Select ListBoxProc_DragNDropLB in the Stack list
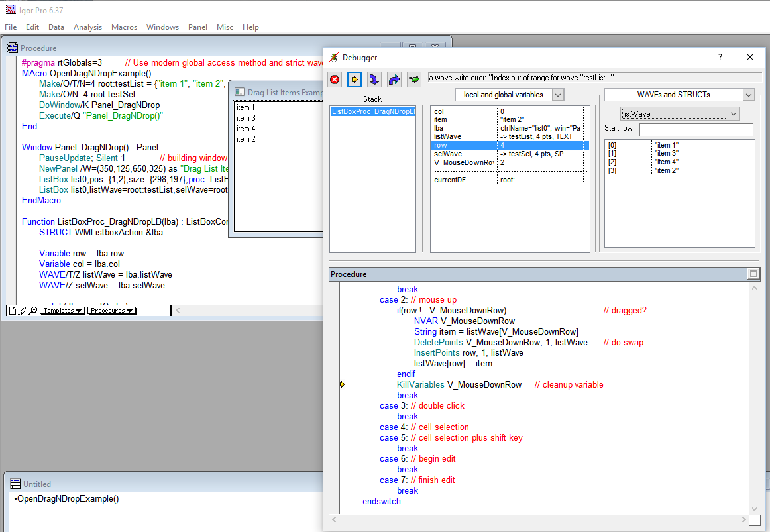This screenshot has width=770, height=532. point(372,111)
